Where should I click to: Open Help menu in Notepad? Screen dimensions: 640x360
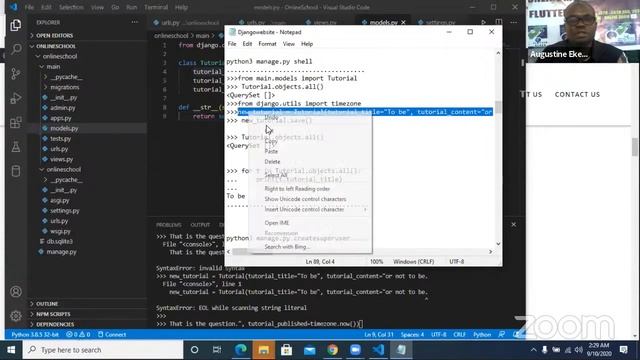[307, 44]
